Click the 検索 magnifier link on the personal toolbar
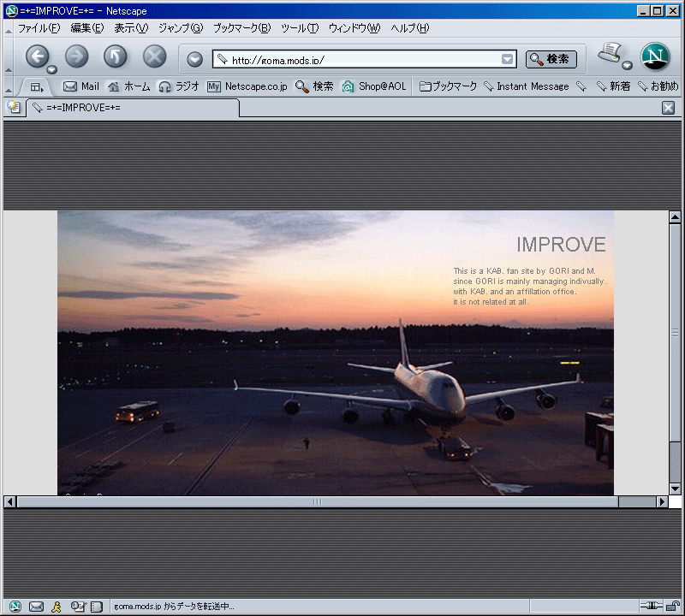Image resolution: width=685 pixels, height=616 pixels. point(314,86)
